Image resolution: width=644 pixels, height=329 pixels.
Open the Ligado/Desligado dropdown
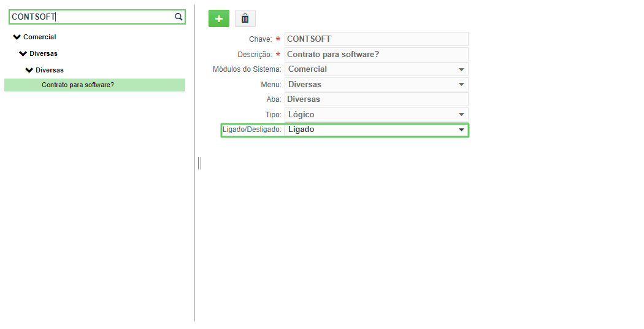(376, 130)
